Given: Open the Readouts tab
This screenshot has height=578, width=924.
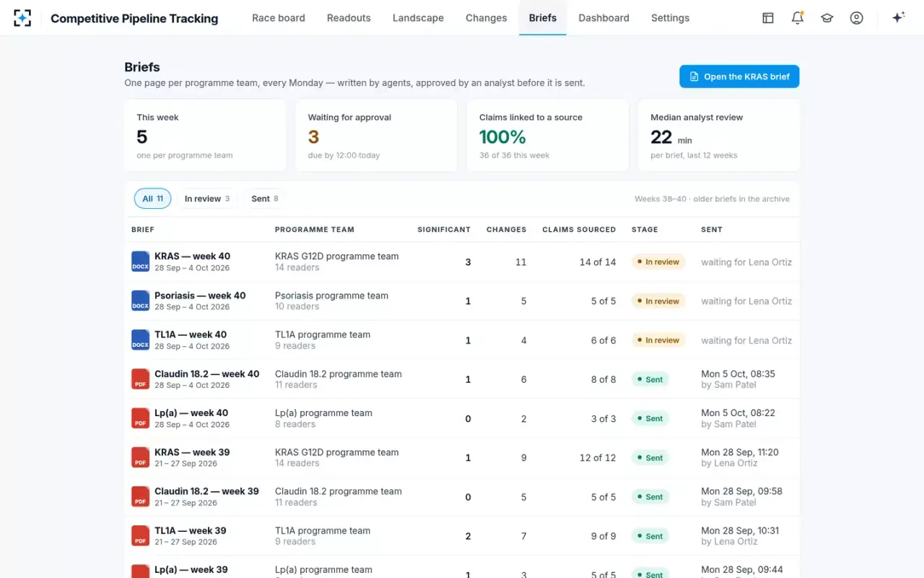Looking at the screenshot, I should click(x=349, y=18).
